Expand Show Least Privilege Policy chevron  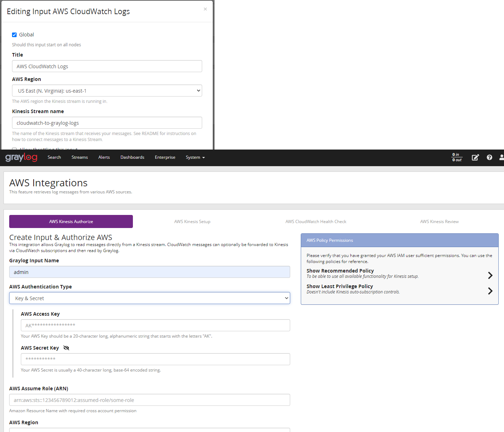[490, 291]
